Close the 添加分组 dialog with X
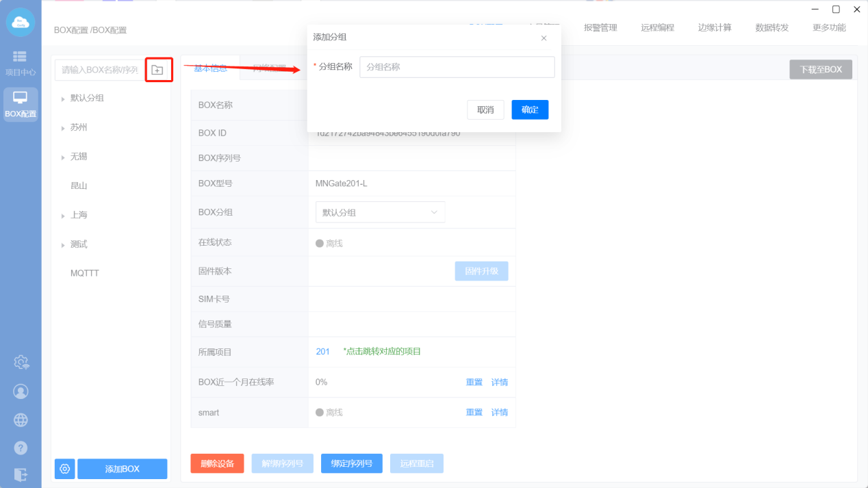 point(544,38)
